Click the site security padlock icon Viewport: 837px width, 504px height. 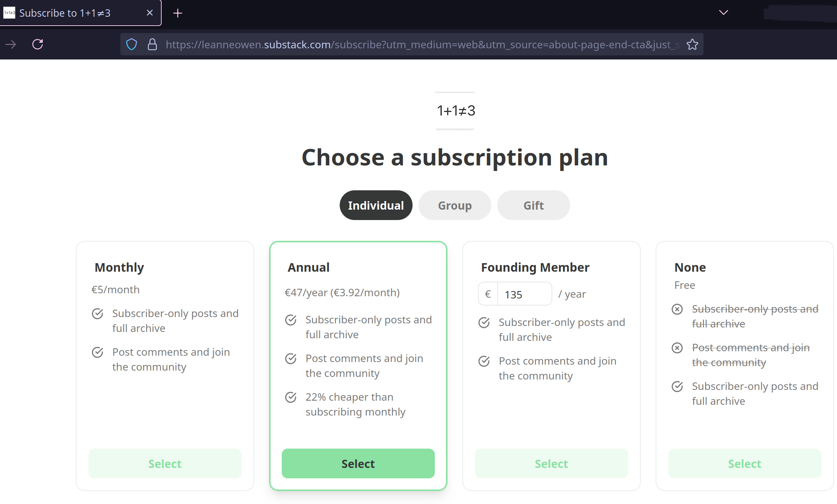(x=152, y=45)
